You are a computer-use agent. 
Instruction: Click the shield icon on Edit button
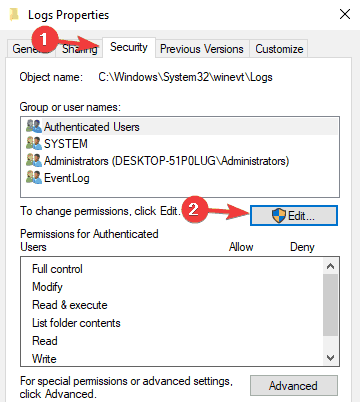[x=279, y=216]
